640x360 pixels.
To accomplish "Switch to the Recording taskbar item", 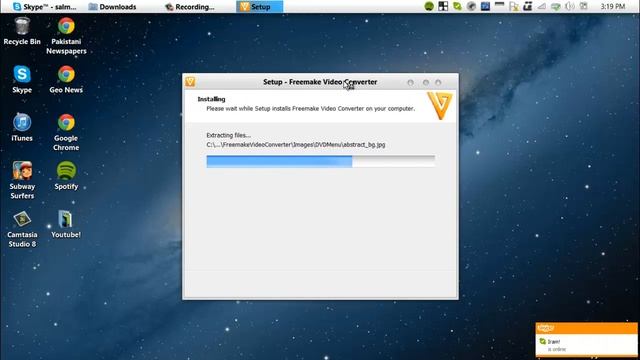I will tap(190, 7).
